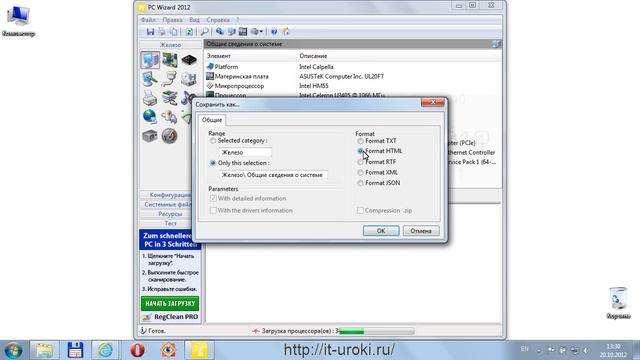Open the Recycle Bin desktop icon
The image size is (640, 360).
tap(618, 303)
